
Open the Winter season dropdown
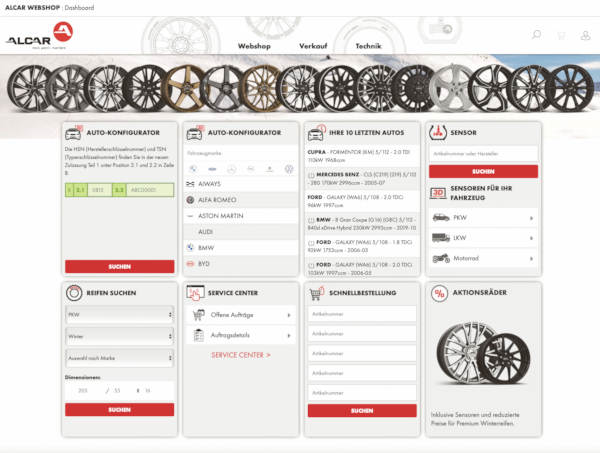[119, 336]
